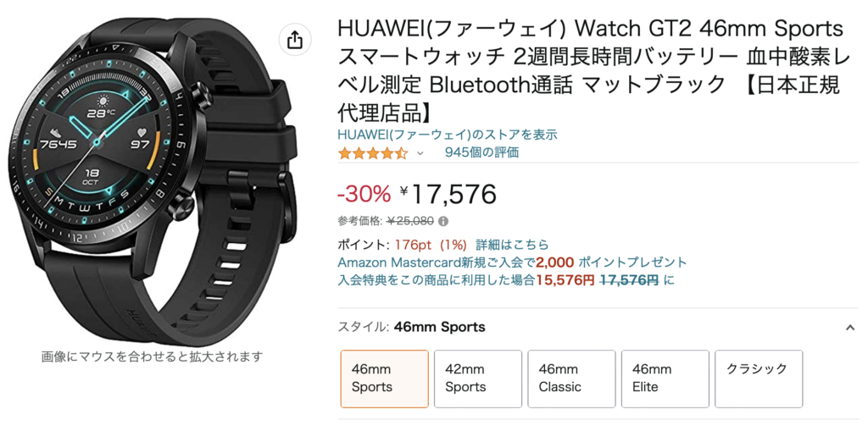Click the 入会特典 discounted price link

(506, 280)
